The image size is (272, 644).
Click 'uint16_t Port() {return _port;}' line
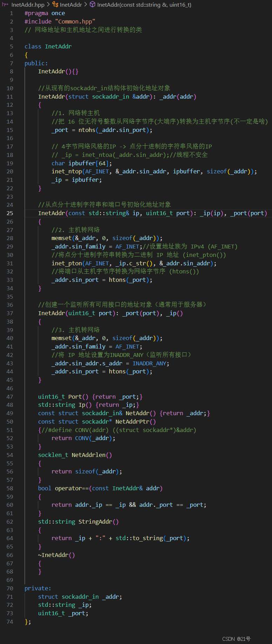[90, 397]
